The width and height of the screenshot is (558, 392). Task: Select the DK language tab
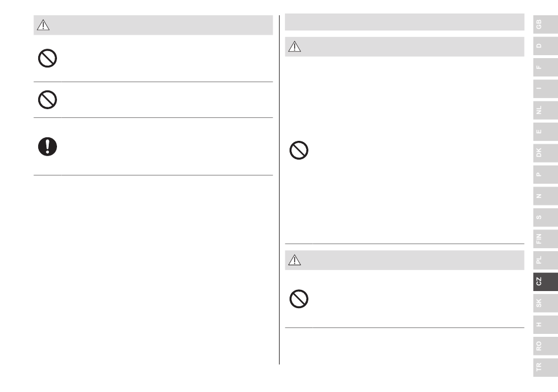coord(546,153)
